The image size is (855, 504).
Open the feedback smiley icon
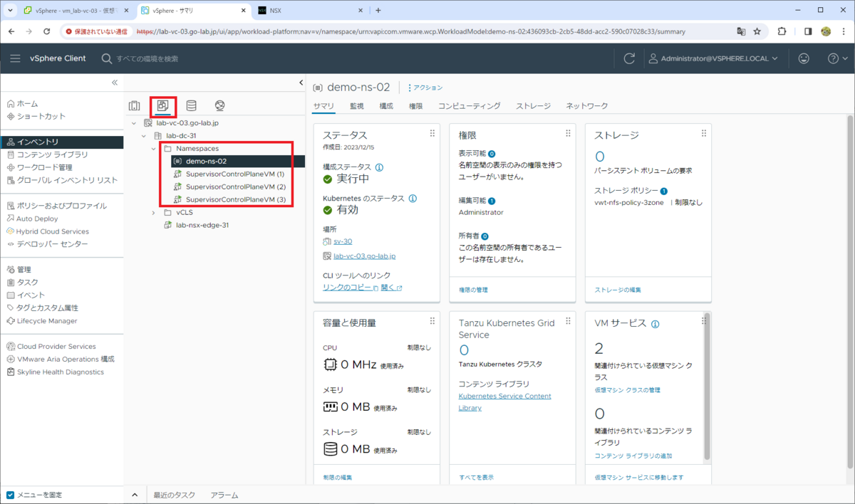pos(804,58)
